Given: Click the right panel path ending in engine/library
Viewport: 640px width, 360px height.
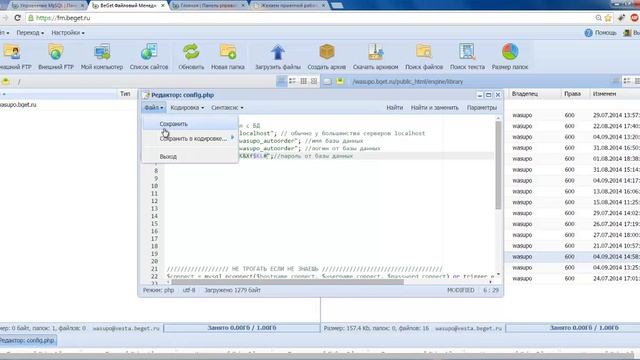Looking at the screenshot, I should click(407, 81).
